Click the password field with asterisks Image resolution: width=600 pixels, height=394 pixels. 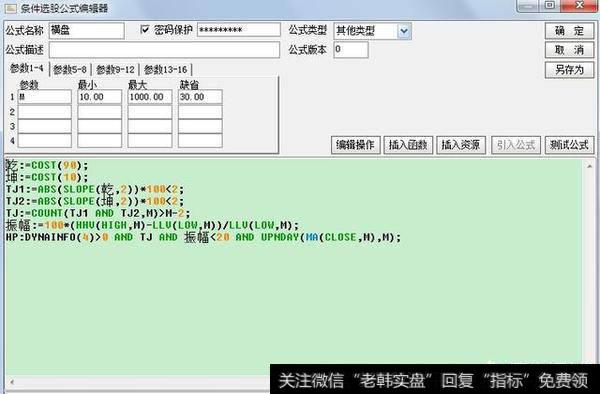coord(238,30)
